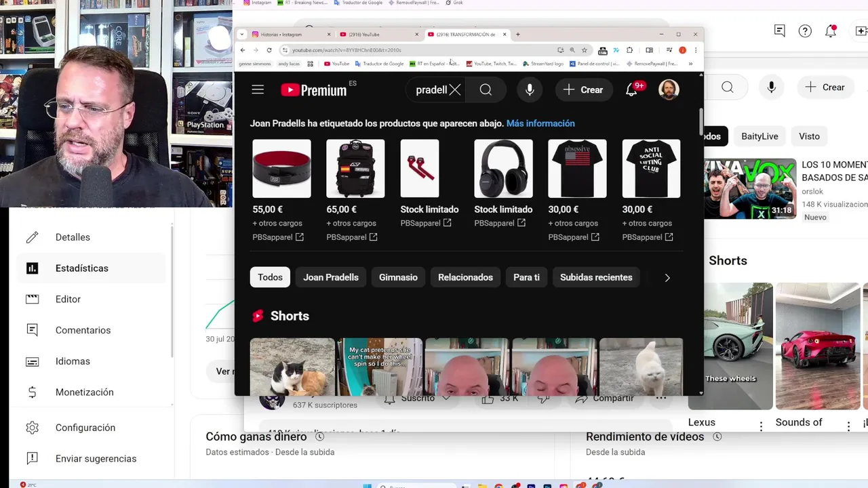Select the 'Relacionados' filter chip
The height and width of the screenshot is (488, 868).
[465, 277]
